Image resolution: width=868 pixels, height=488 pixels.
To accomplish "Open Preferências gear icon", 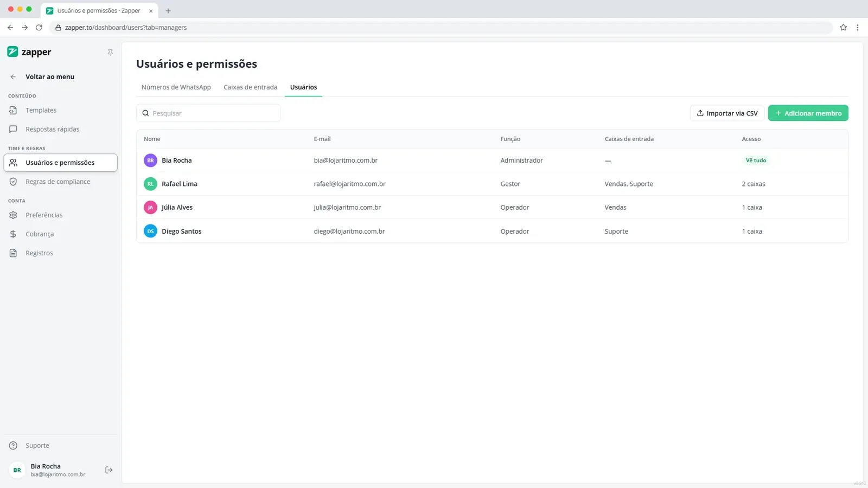I will pyautogui.click(x=13, y=215).
